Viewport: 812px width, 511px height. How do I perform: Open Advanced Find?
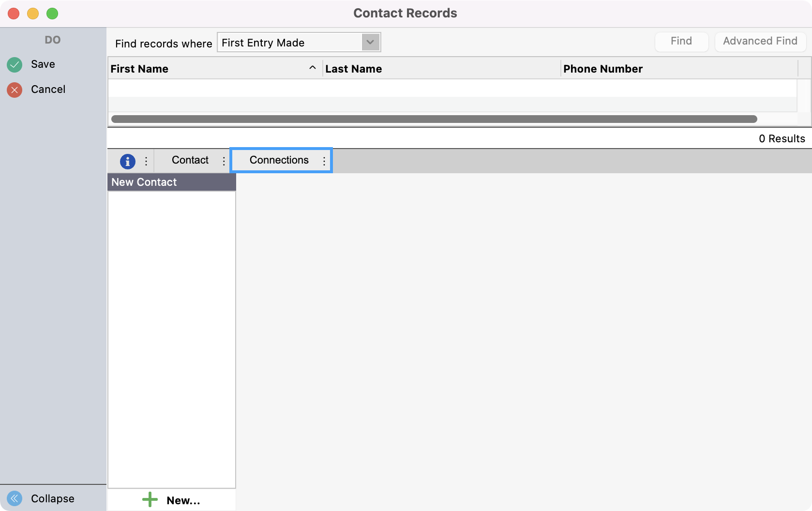tap(760, 42)
